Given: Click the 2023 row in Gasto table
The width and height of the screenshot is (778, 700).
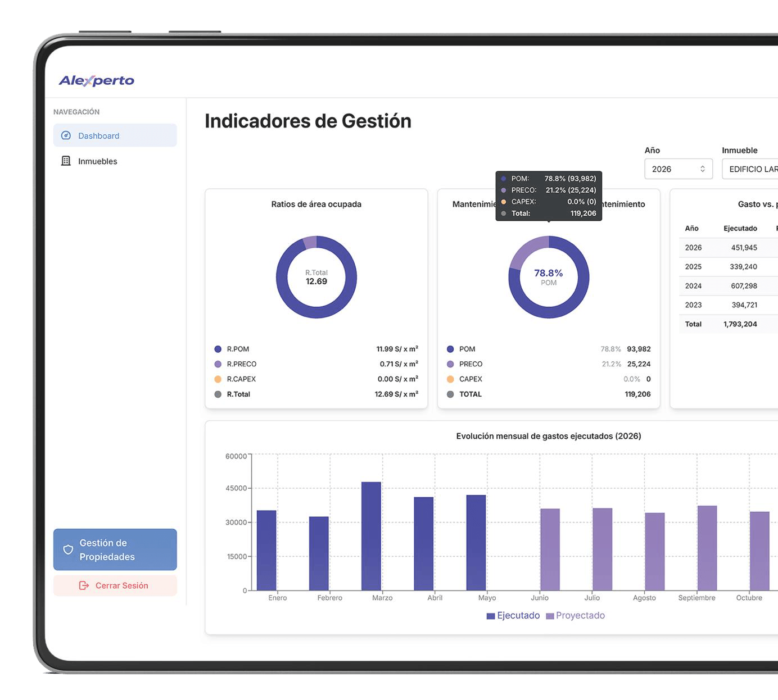Looking at the screenshot, I should pos(729,305).
